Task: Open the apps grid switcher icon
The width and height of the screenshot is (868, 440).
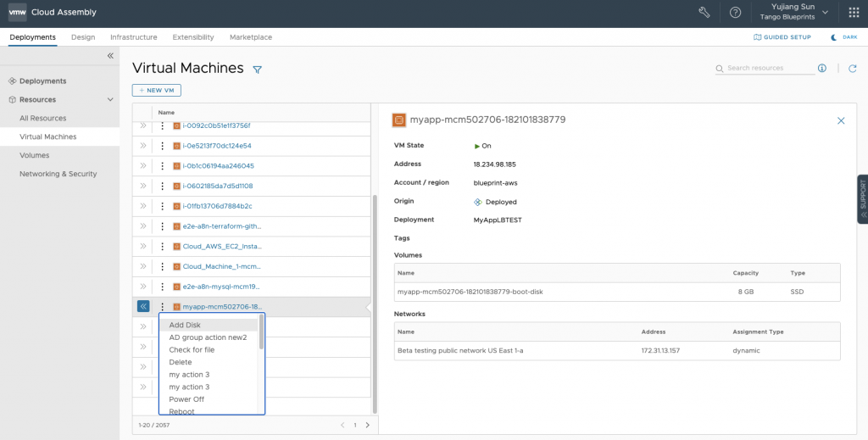Action: [854, 13]
